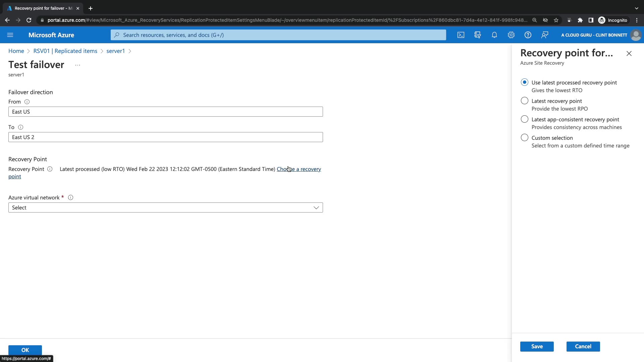Open portal settings gear
This screenshot has height=362, width=644.
click(511, 35)
